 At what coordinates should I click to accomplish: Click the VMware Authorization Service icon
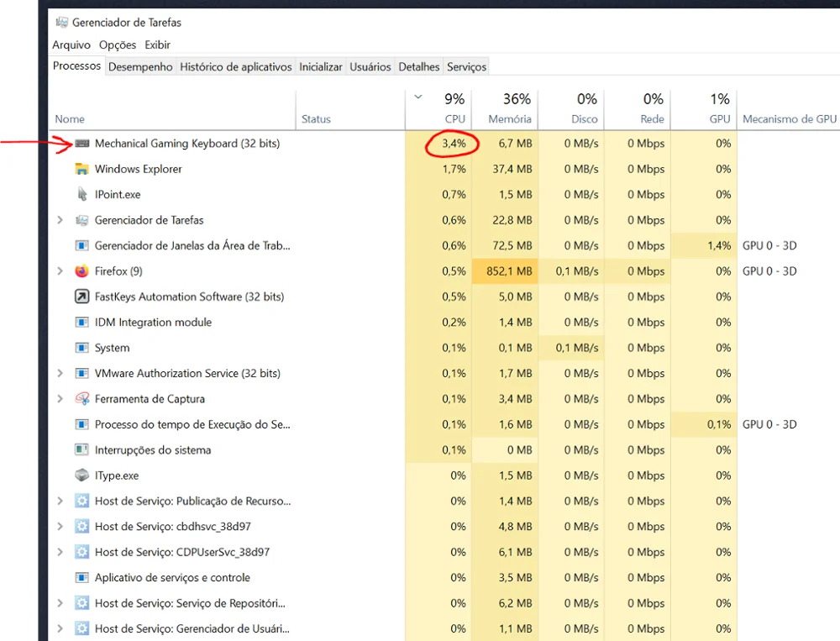tap(82, 373)
